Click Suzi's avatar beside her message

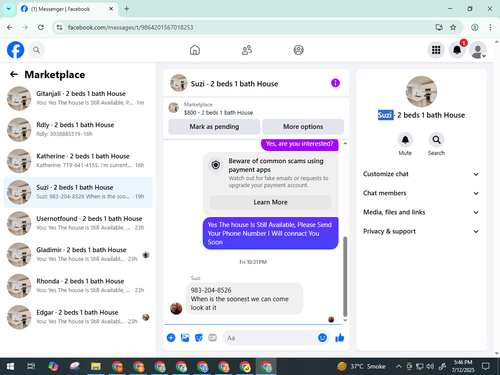[x=176, y=308]
